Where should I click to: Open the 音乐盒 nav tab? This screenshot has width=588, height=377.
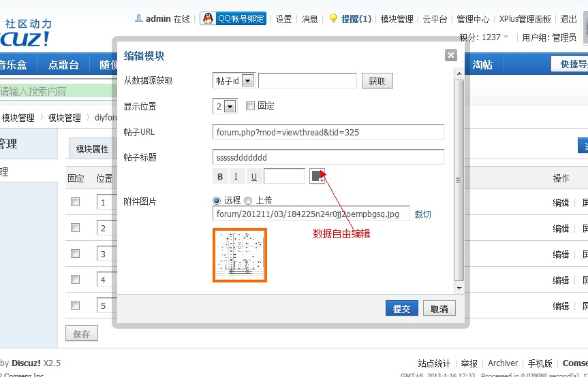pyautogui.click(x=13, y=65)
